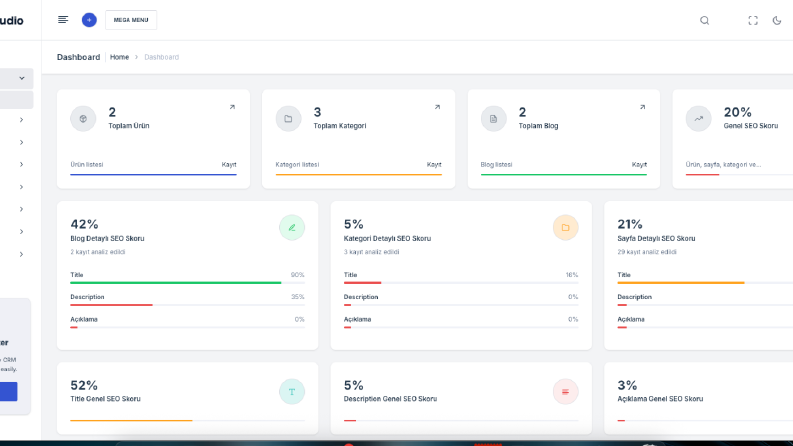Click Blog Description 35% red progress bar
Screen dimensions: 793x446
(x=111, y=305)
